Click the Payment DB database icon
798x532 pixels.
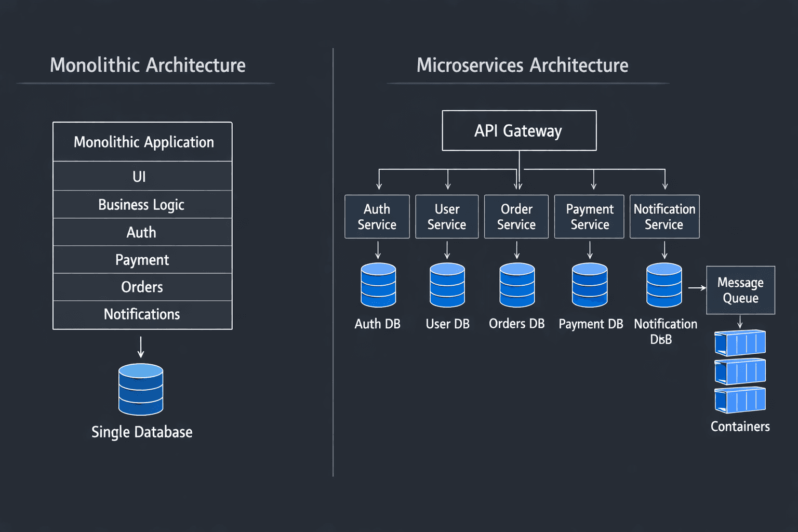click(x=590, y=285)
